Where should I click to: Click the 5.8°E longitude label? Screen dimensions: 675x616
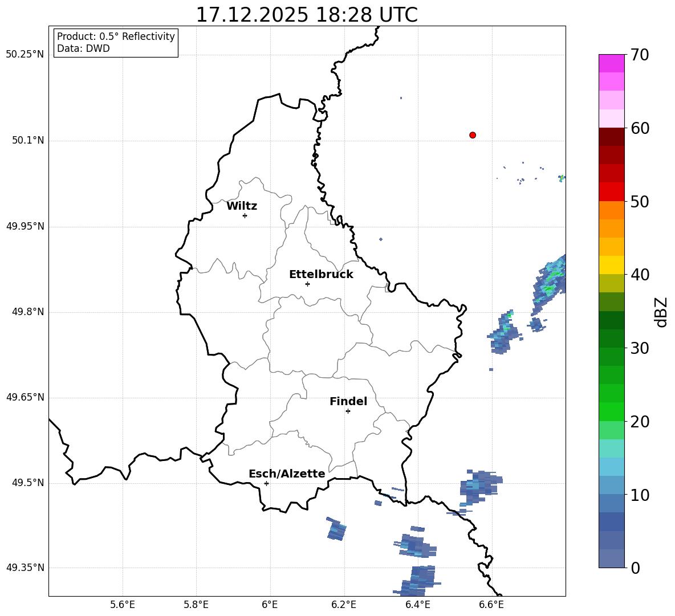coord(196,605)
